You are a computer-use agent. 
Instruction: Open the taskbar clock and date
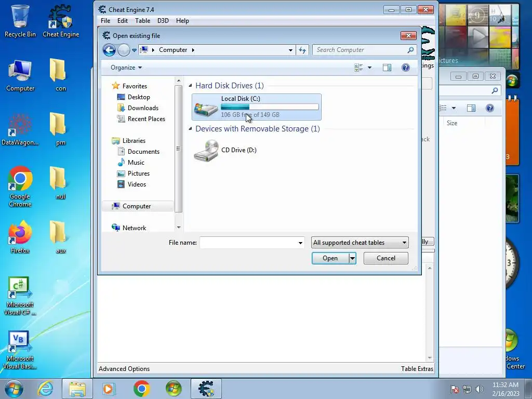pyautogui.click(x=506, y=389)
